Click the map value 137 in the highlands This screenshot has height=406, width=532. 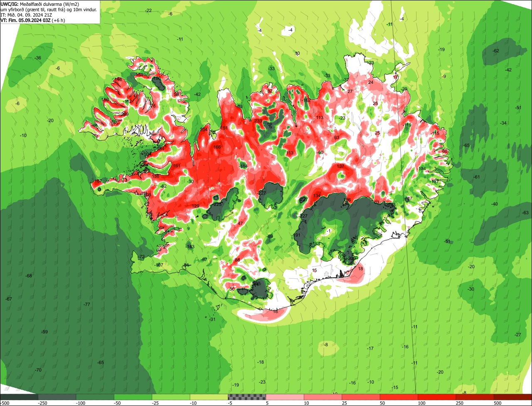340,166
